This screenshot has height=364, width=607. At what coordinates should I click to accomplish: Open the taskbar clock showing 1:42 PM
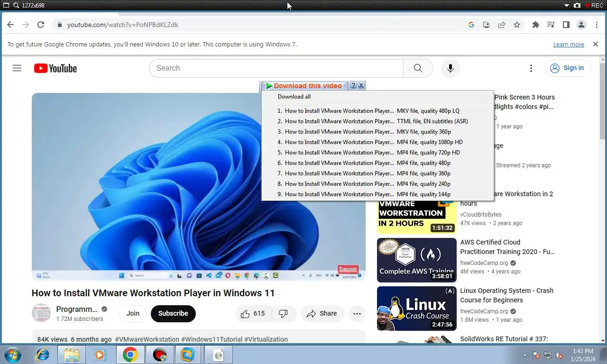click(583, 355)
